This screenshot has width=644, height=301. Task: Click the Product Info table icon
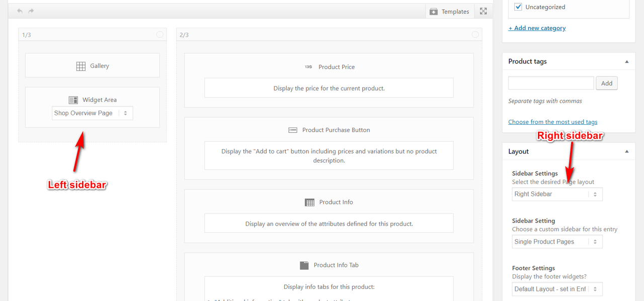point(309,202)
